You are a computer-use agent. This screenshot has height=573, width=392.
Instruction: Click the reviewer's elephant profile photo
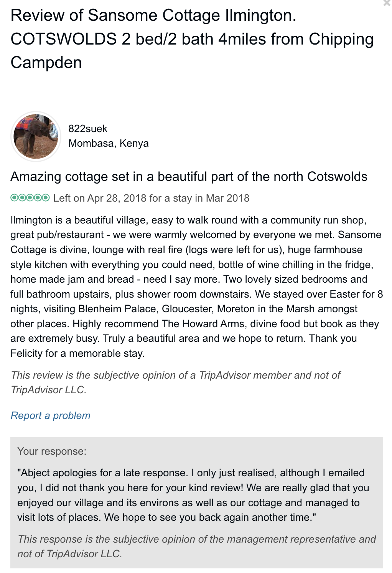coord(36,136)
